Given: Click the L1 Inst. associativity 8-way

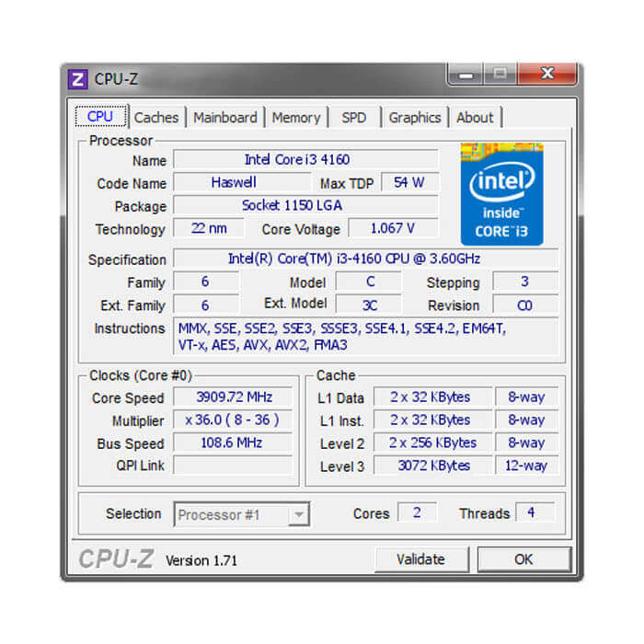Looking at the screenshot, I should (526, 420).
